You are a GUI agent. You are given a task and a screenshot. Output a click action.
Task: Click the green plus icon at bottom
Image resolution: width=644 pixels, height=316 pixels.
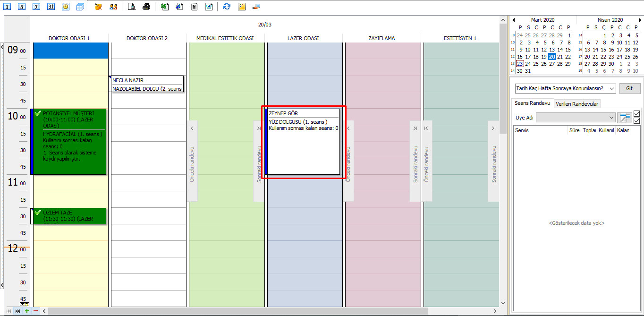[26, 311]
